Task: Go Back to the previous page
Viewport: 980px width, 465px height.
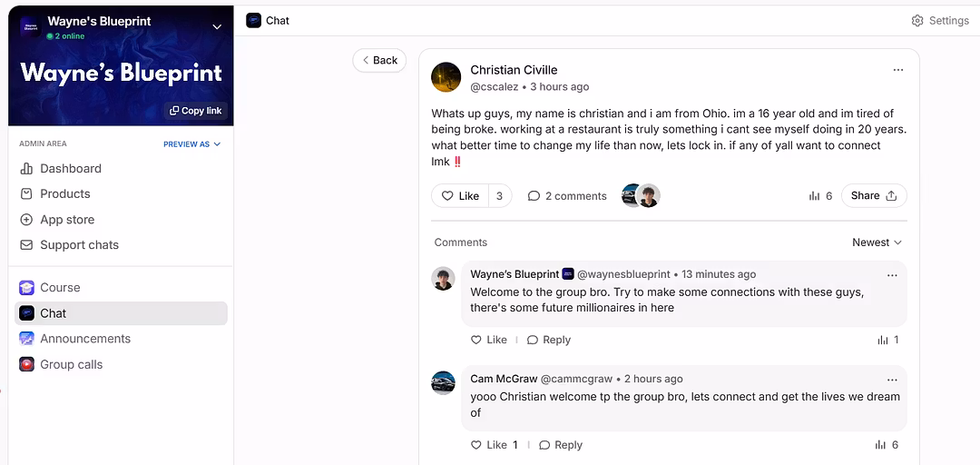Action: [x=379, y=60]
